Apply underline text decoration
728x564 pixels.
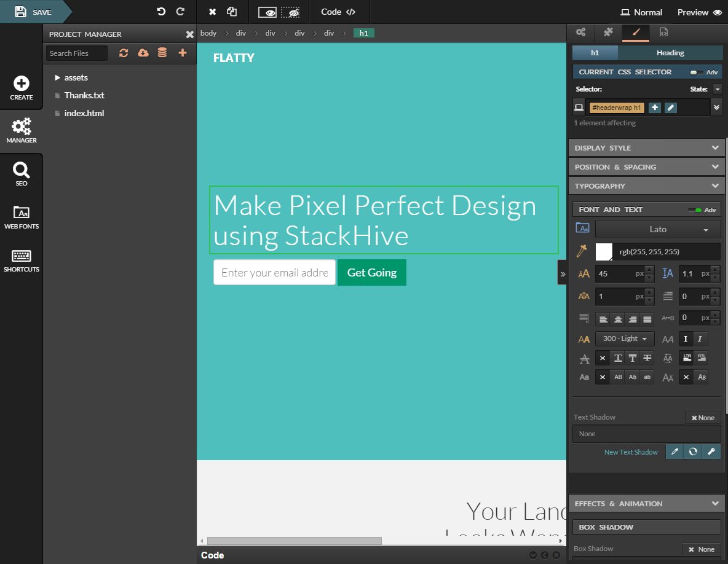(618, 358)
